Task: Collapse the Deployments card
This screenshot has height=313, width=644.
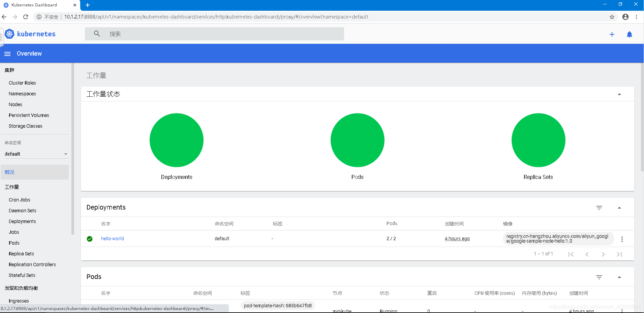Action: pos(619,208)
